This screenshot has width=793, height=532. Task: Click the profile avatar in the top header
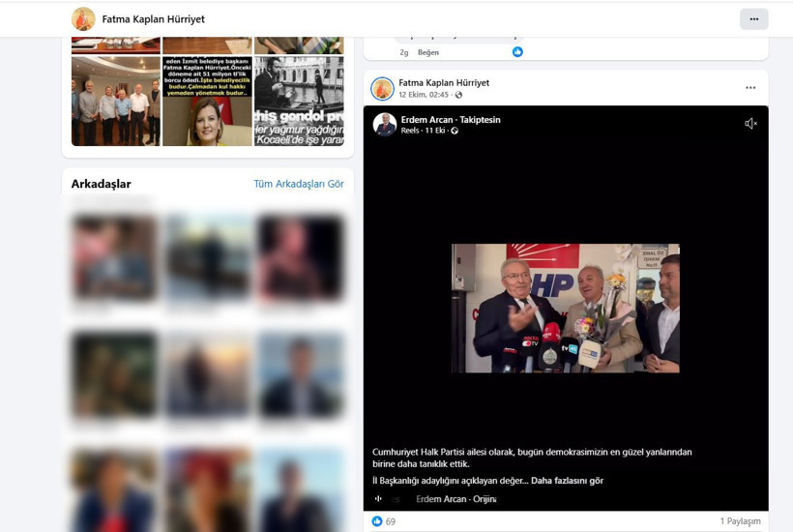pos(83,19)
